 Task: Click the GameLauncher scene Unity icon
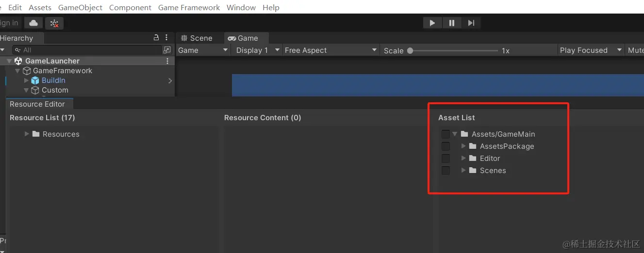pyautogui.click(x=18, y=61)
